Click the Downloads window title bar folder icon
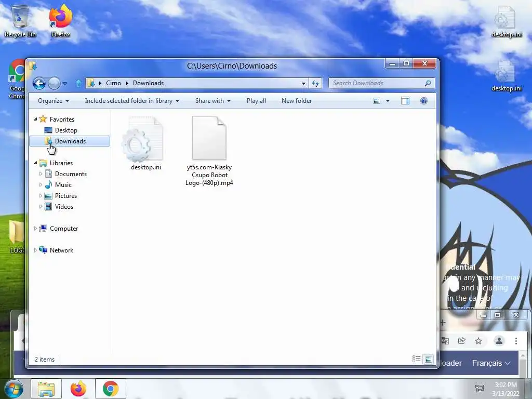Screen dimensions: 532x399 coord(33,65)
